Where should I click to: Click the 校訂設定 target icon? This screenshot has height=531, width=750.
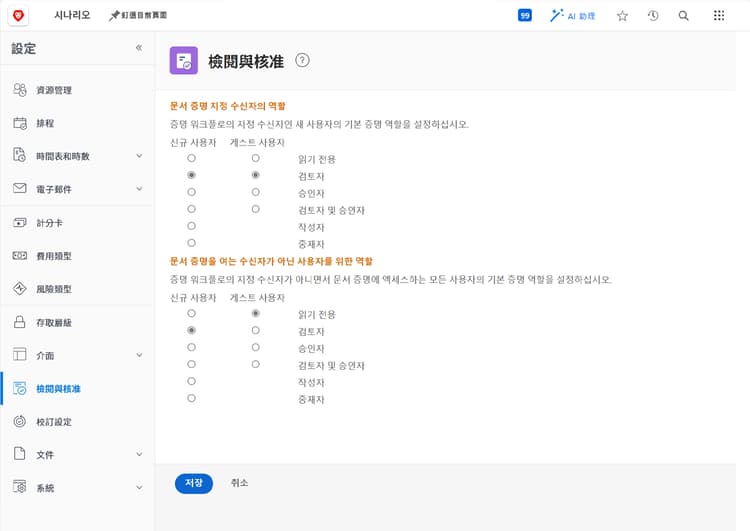[x=20, y=421]
